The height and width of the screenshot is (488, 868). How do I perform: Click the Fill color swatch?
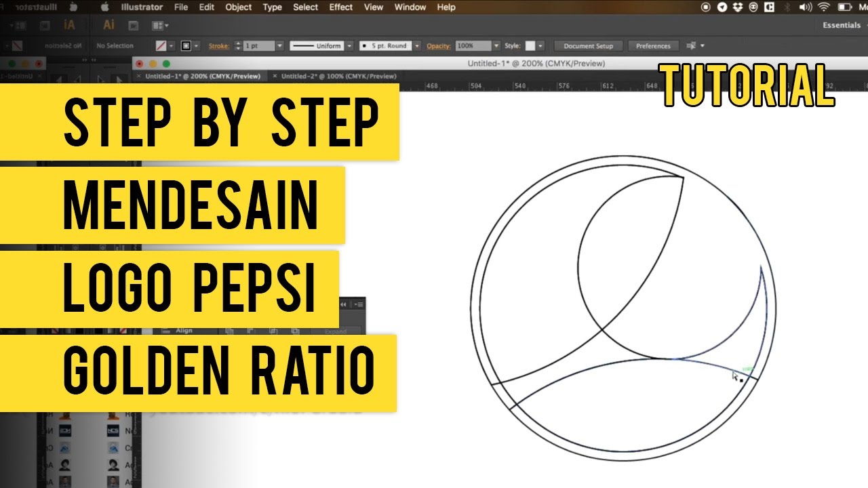click(x=161, y=46)
